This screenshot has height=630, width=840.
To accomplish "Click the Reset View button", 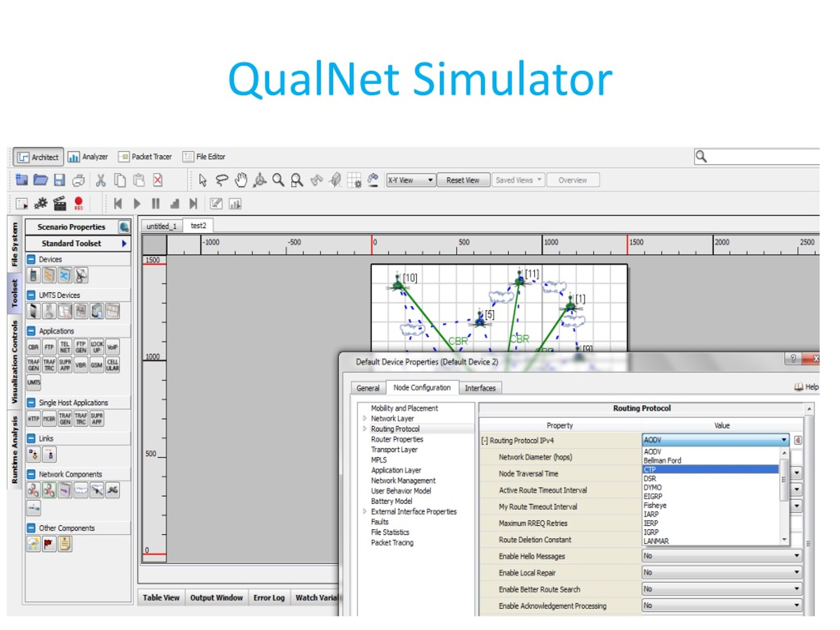I will point(463,180).
